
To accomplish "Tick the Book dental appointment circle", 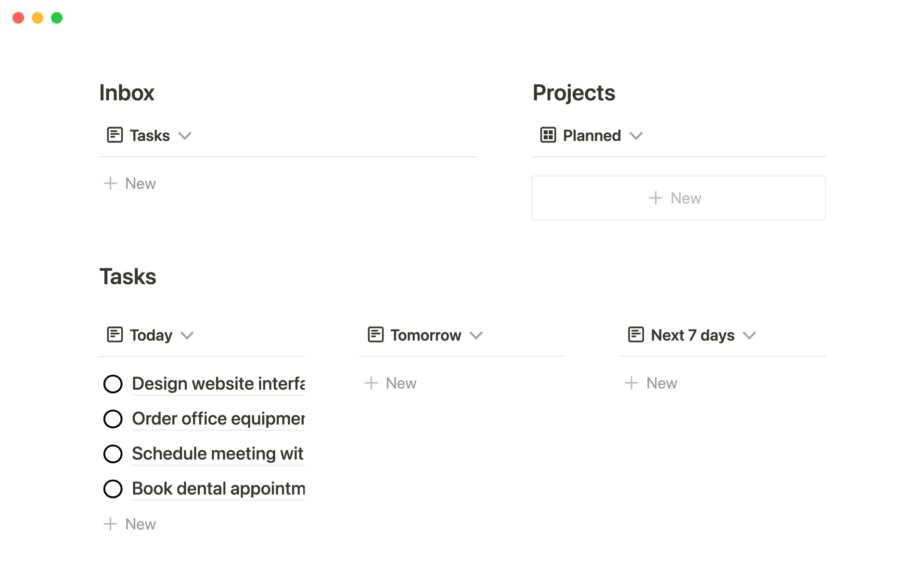I will click(x=113, y=489).
